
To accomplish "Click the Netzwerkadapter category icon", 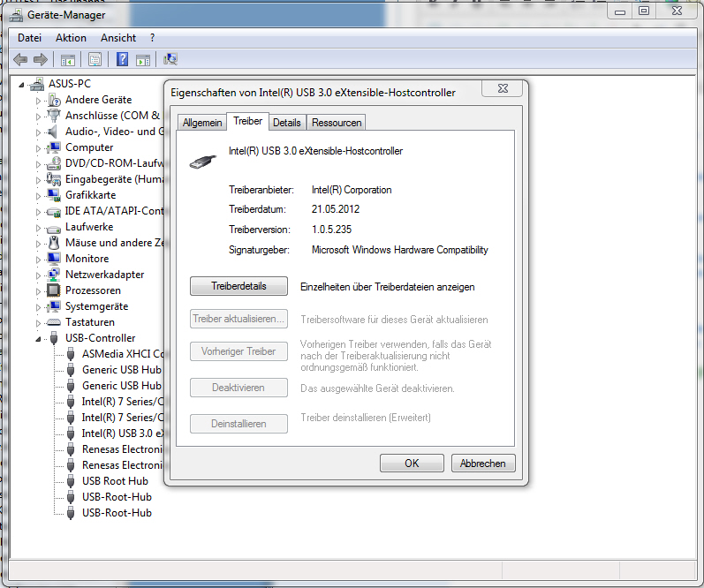I will (x=54, y=275).
